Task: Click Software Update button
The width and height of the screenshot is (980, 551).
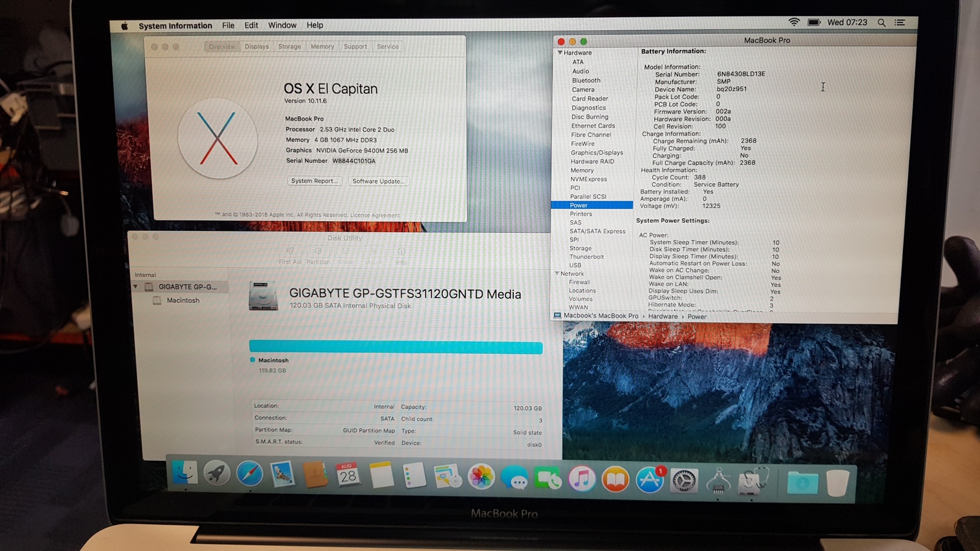Action: [x=379, y=181]
